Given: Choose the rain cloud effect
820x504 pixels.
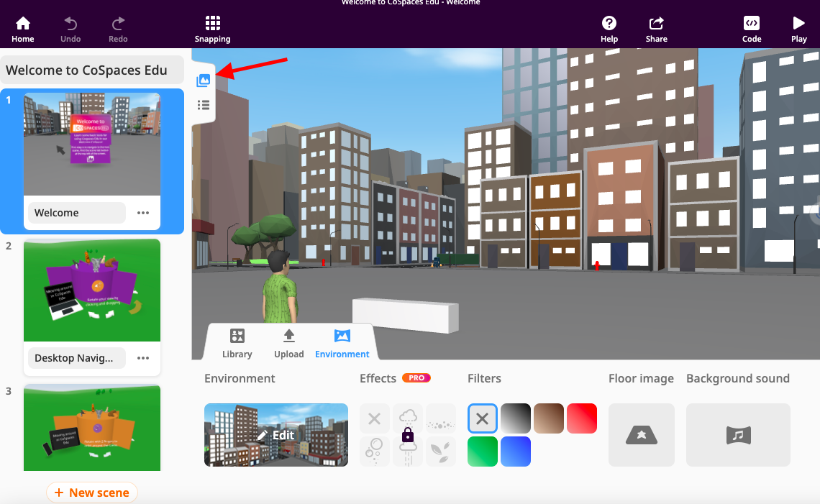Looking at the screenshot, I should (x=408, y=417).
